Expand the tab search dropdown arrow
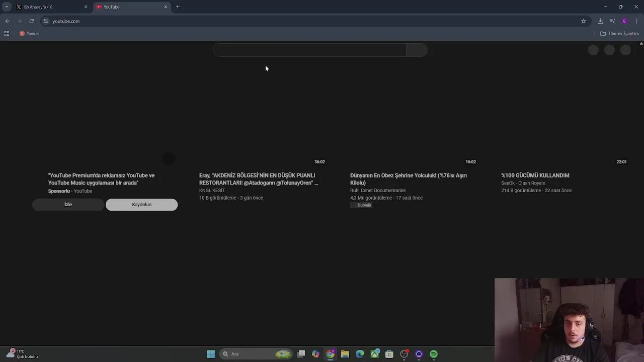 (x=6, y=7)
